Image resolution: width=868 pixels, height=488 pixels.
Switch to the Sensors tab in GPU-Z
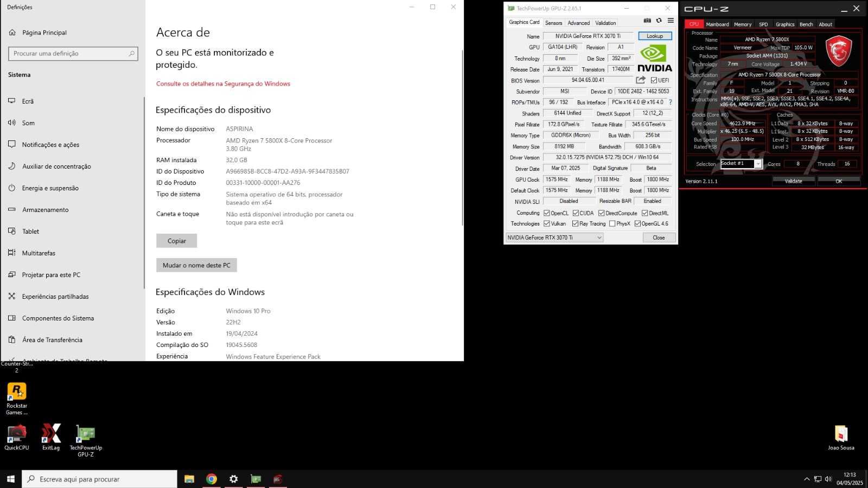553,23
